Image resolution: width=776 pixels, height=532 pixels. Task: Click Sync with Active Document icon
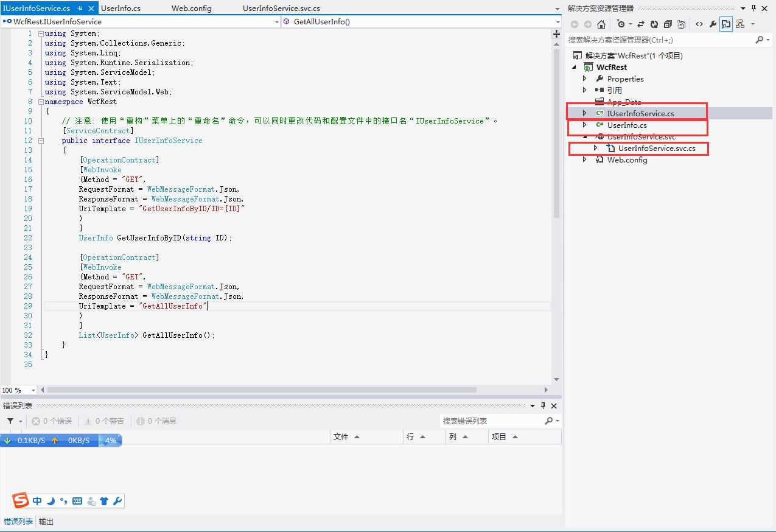pyautogui.click(x=641, y=24)
